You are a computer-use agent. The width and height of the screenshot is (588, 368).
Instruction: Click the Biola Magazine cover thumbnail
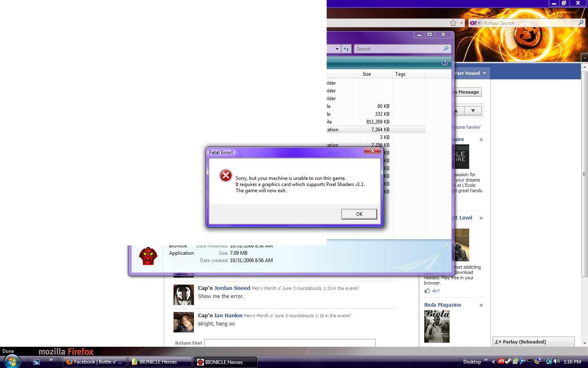coord(437,326)
